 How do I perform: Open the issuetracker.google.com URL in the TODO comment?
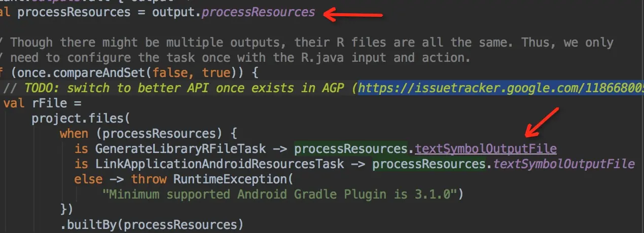499,88
